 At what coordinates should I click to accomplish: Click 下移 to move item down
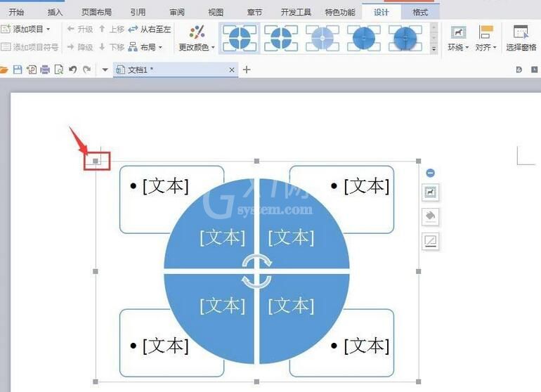[x=112, y=46]
